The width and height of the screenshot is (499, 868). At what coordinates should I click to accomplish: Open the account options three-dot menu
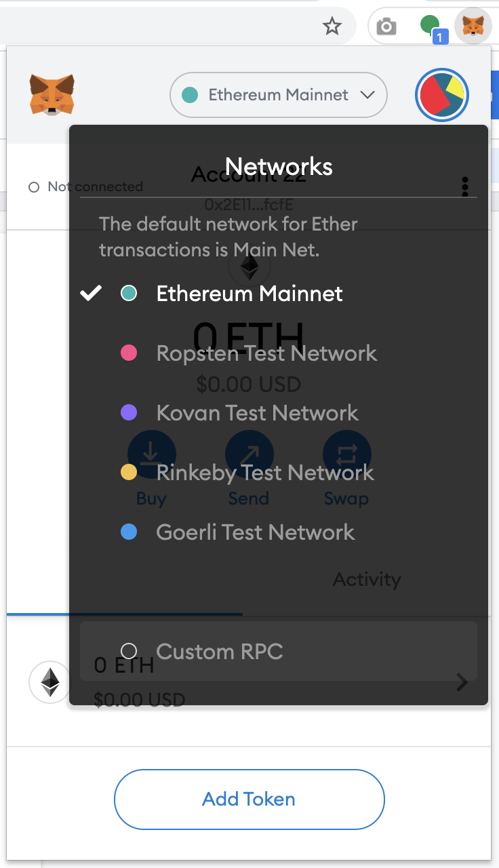click(465, 186)
